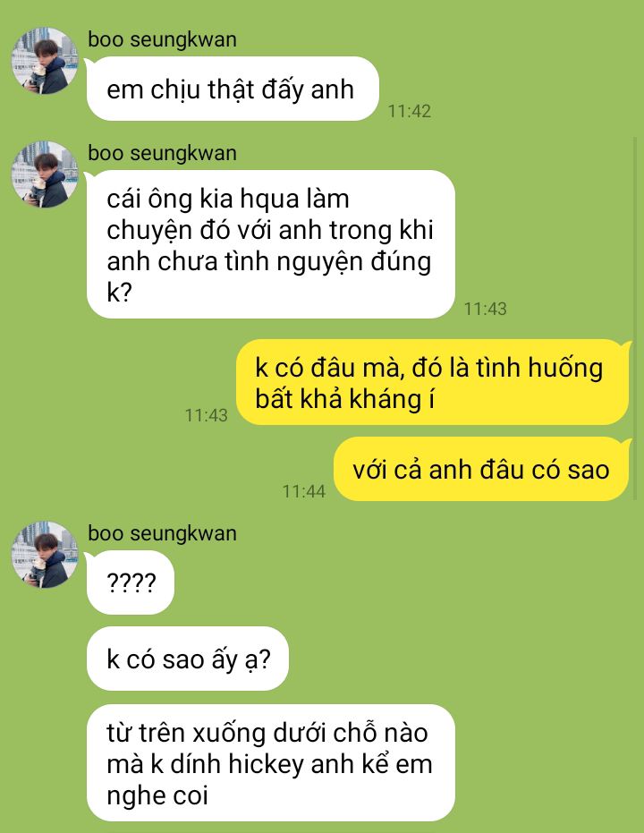Tap the 'từ trên xuống dưới' message bubble

coord(271,763)
